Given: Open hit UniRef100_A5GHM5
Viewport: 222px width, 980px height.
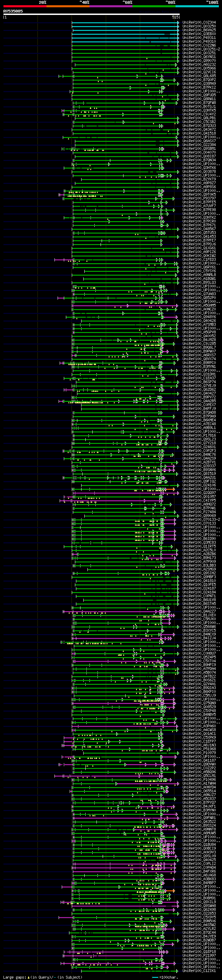Looking at the screenshot, I should click(199, 306).
